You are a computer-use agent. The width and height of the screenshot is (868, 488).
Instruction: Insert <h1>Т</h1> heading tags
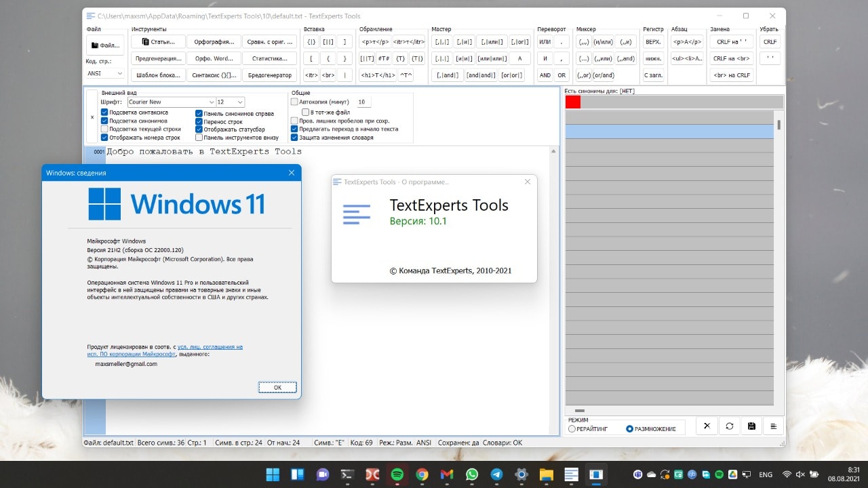pyautogui.click(x=378, y=75)
